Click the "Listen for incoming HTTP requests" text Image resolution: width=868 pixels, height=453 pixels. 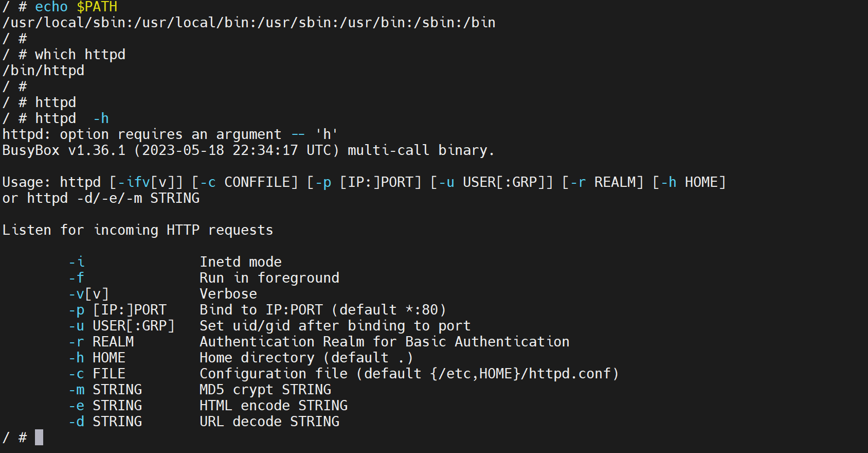[137, 230]
